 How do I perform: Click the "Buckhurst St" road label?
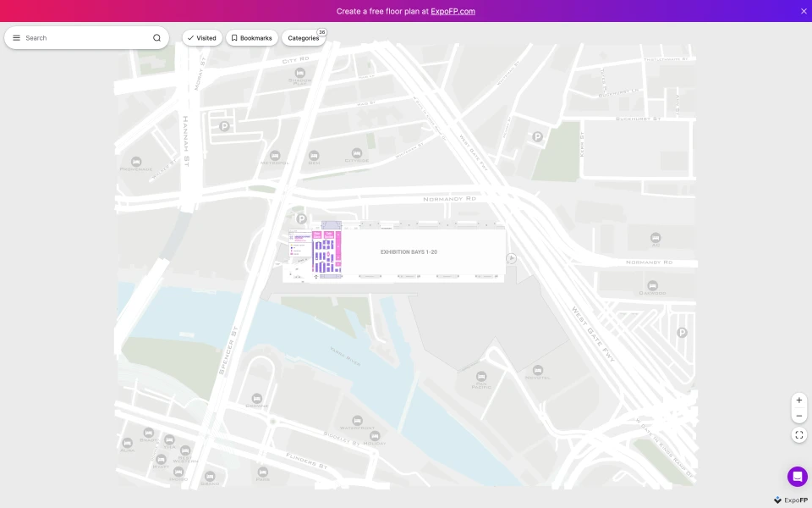[x=638, y=119]
